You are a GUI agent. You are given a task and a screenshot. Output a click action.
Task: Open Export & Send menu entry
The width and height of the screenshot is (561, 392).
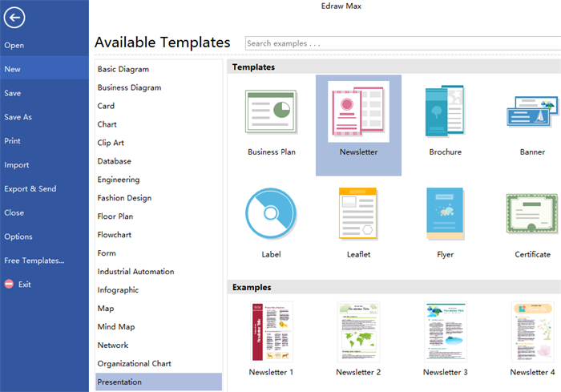tap(30, 188)
